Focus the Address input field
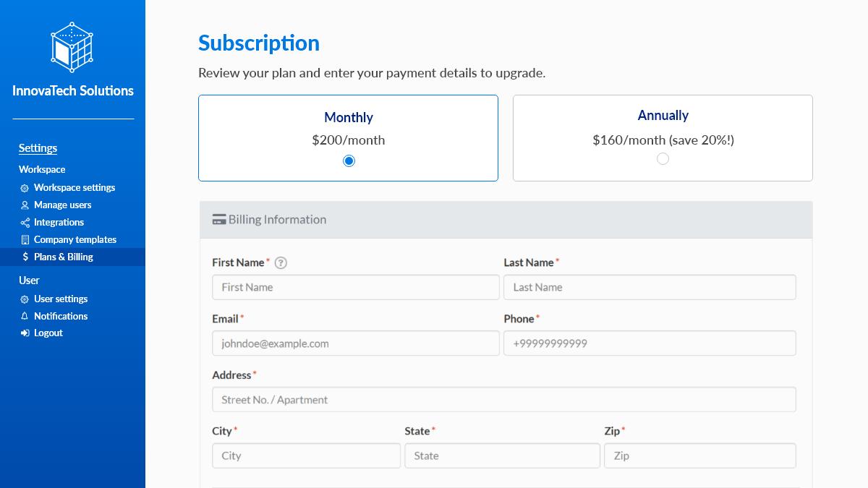The width and height of the screenshot is (868, 488). pos(504,400)
